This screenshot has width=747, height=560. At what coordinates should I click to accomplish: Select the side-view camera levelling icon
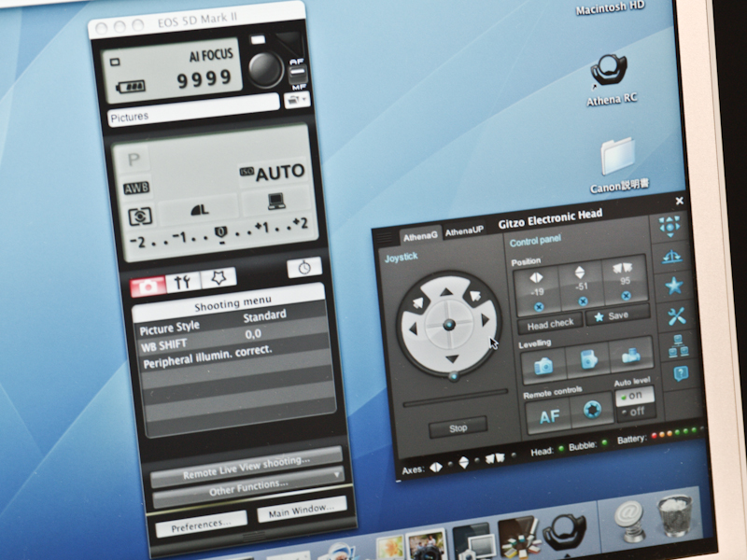[x=631, y=355]
